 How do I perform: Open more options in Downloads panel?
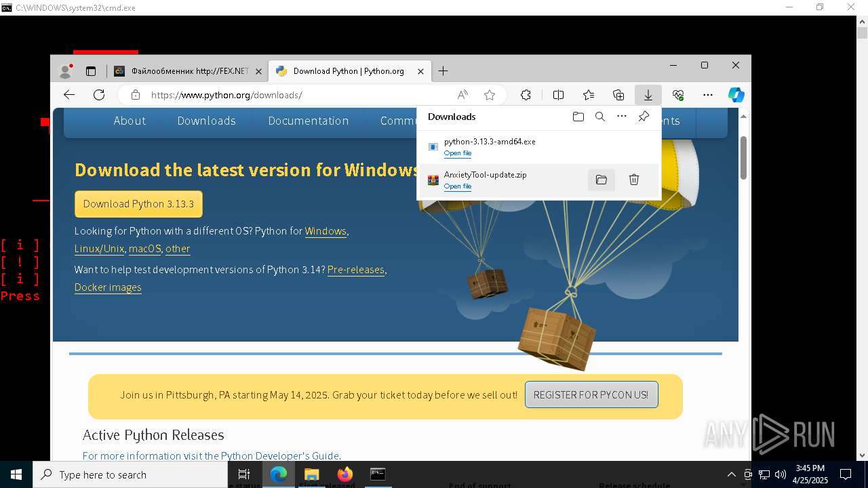[x=622, y=117]
